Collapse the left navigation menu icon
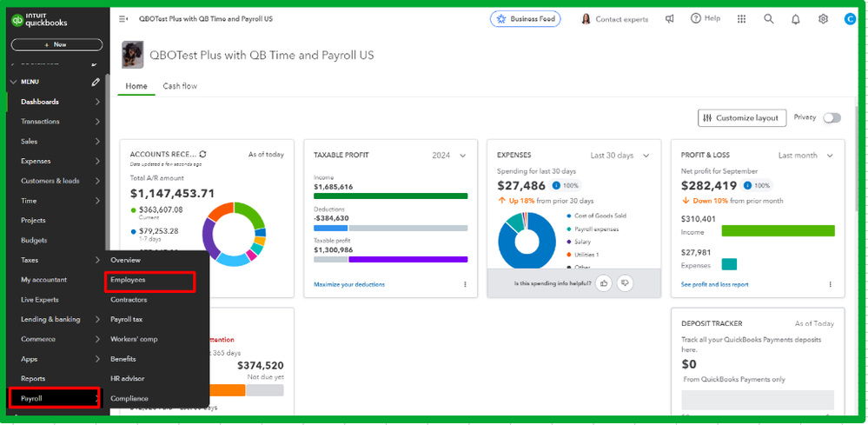This screenshot has height=425, width=868. coord(123,19)
